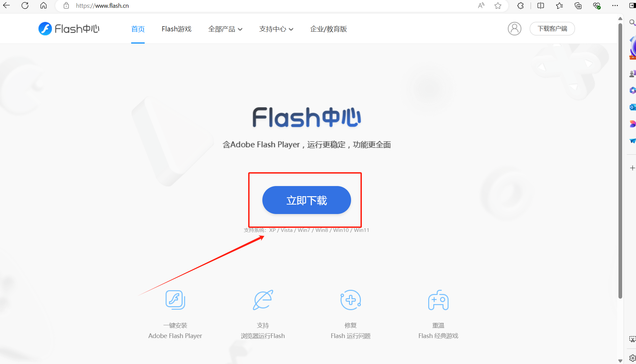The image size is (636, 364).
Task: Click the browser Flash support icon
Action: click(x=263, y=300)
